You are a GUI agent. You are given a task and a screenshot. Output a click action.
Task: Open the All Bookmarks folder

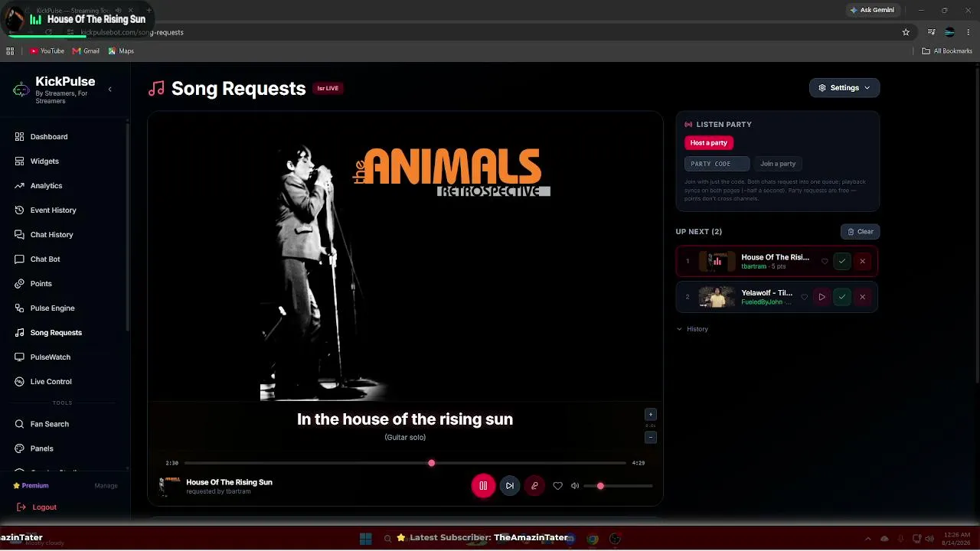(947, 51)
